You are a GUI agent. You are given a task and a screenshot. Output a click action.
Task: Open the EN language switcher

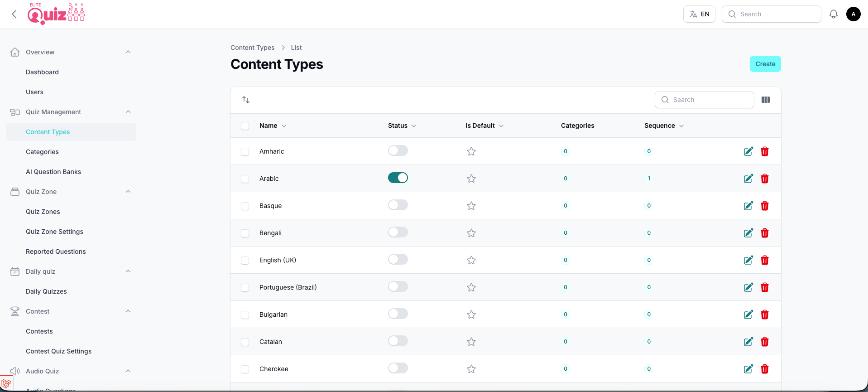point(699,14)
